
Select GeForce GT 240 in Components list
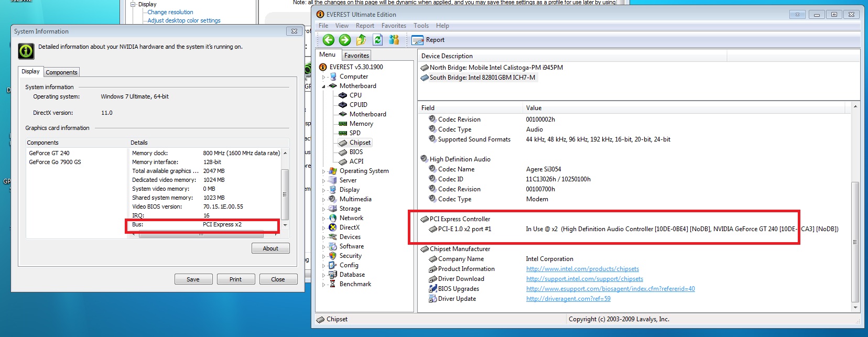coord(49,153)
